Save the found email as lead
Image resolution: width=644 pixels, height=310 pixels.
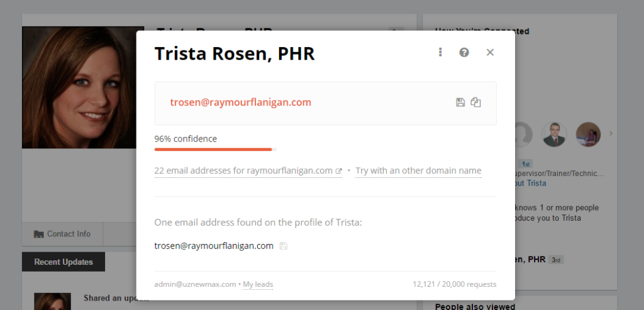point(460,102)
